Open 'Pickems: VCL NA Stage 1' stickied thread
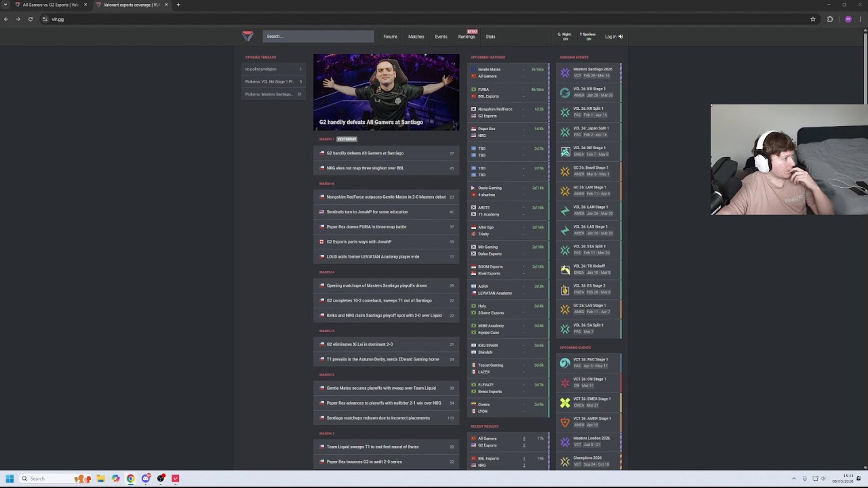The width and height of the screenshot is (868, 488). pyautogui.click(x=273, y=82)
